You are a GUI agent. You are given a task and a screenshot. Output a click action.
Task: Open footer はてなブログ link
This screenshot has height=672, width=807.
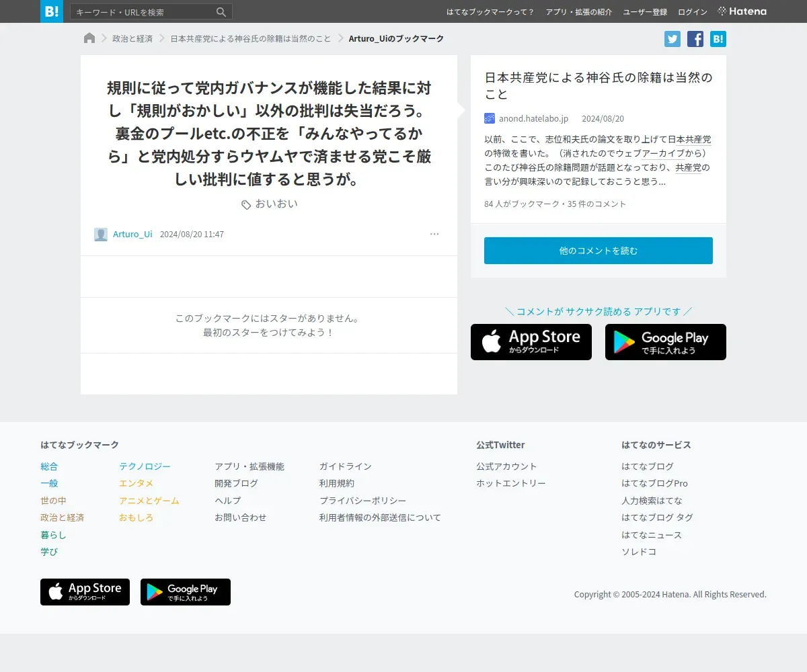(x=648, y=466)
